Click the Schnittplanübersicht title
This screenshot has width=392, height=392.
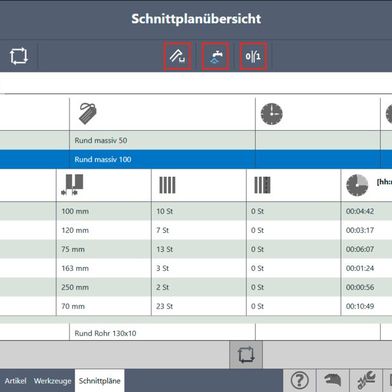pos(196,19)
